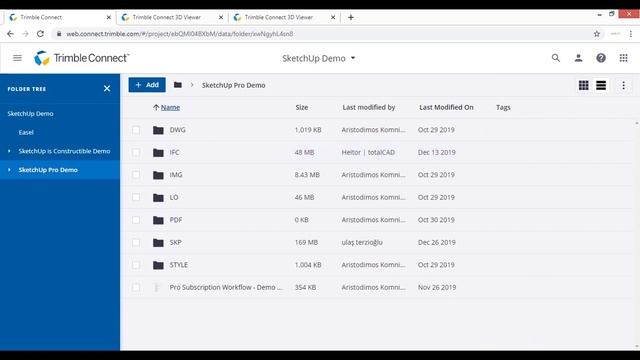640x360 pixels.
Task: Tick the checkbox for the LO folder
Action: coord(136,198)
